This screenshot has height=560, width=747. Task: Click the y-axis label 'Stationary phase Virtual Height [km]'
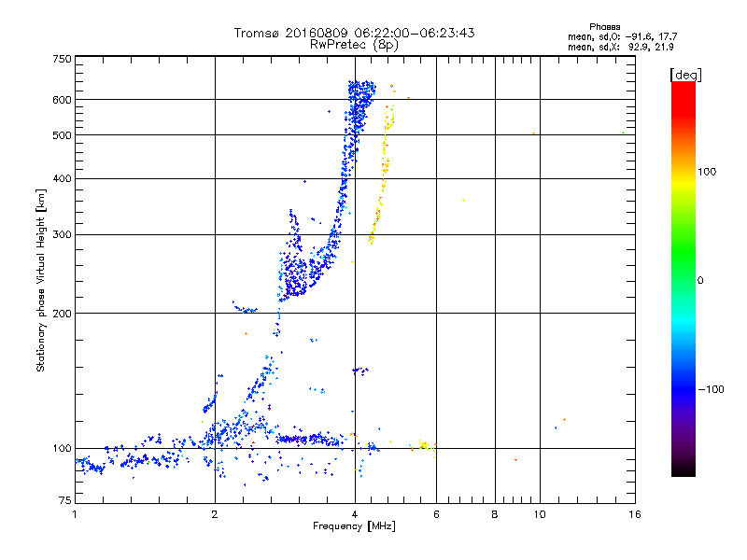coord(40,280)
